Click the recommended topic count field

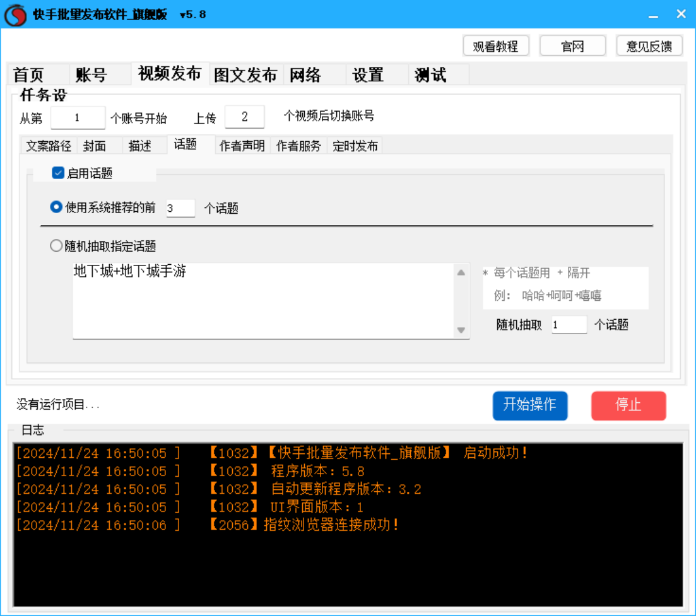pyautogui.click(x=180, y=208)
